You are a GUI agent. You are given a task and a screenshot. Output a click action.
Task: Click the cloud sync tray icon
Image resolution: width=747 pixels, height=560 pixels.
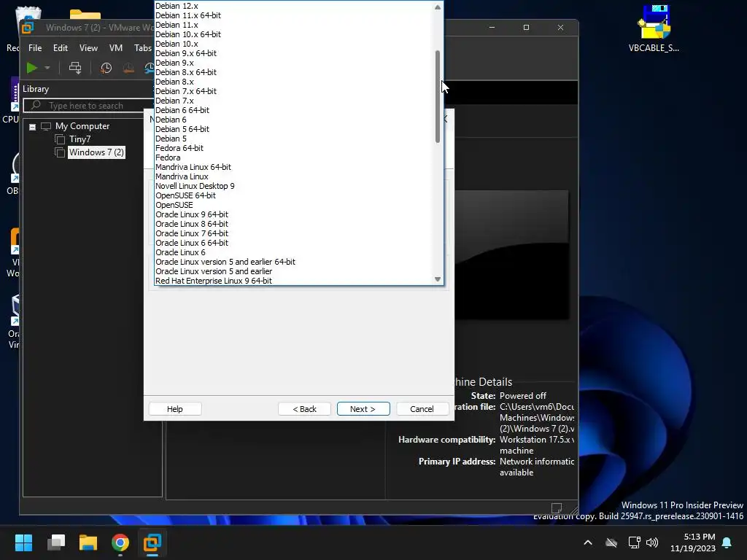pyautogui.click(x=611, y=542)
